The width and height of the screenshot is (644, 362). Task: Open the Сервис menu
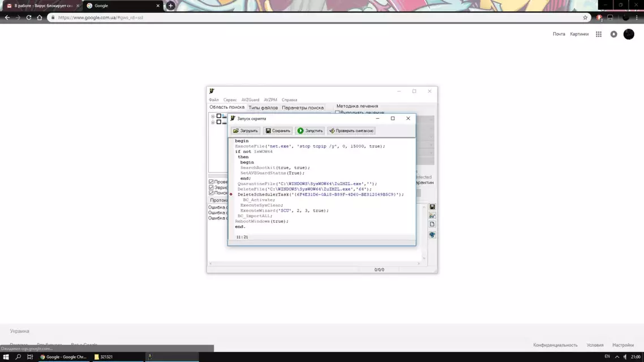point(230,100)
